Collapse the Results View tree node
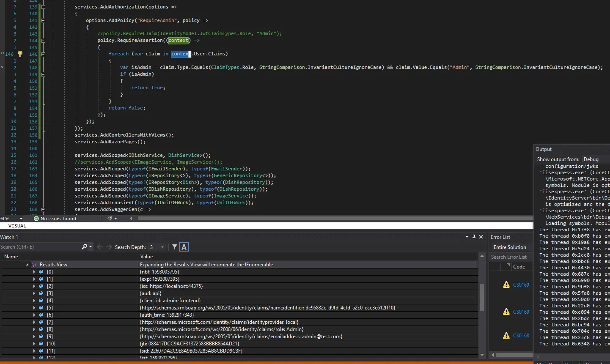The height and width of the screenshot is (364, 610). [x=27, y=265]
